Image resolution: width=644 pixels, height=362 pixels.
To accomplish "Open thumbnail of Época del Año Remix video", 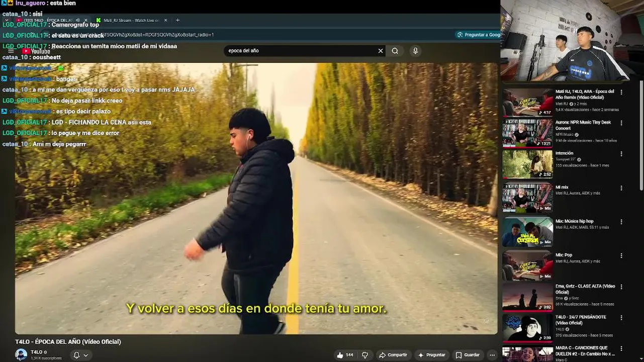I will pos(527,102).
